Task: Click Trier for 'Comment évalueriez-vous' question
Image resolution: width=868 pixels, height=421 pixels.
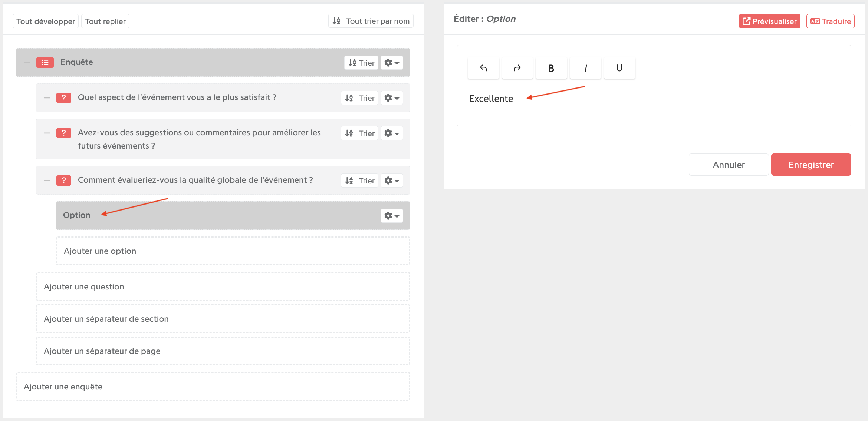Action: (359, 180)
